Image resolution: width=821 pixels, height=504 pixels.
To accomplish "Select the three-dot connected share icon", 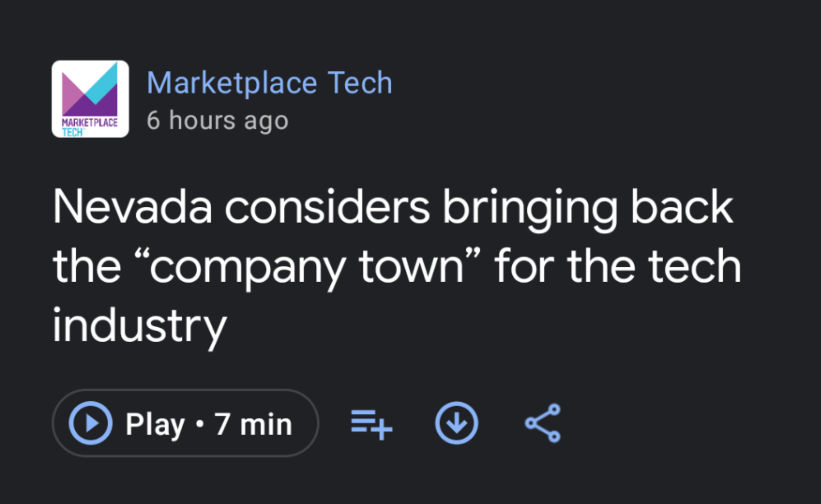I will coord(543,423).
